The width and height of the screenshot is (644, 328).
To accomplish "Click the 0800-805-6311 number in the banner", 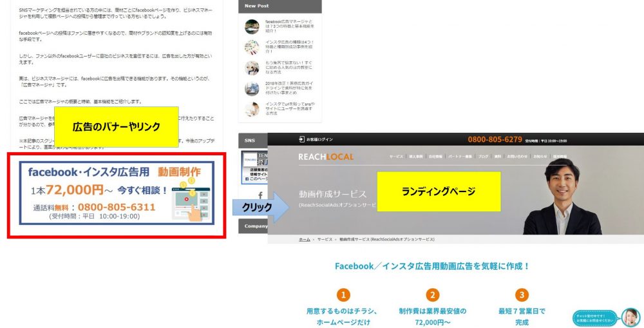I will (117, 207).
